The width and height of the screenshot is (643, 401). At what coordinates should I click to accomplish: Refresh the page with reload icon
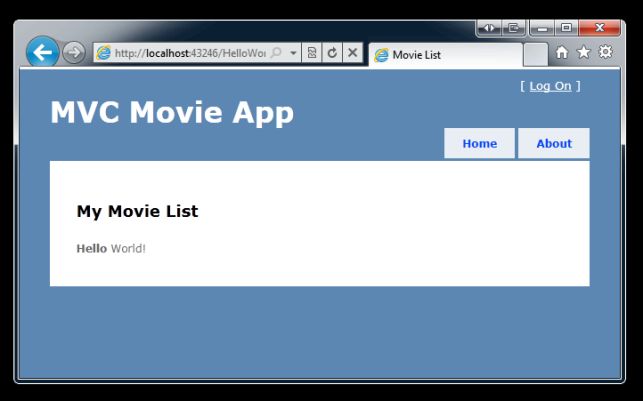click(332, 53)
